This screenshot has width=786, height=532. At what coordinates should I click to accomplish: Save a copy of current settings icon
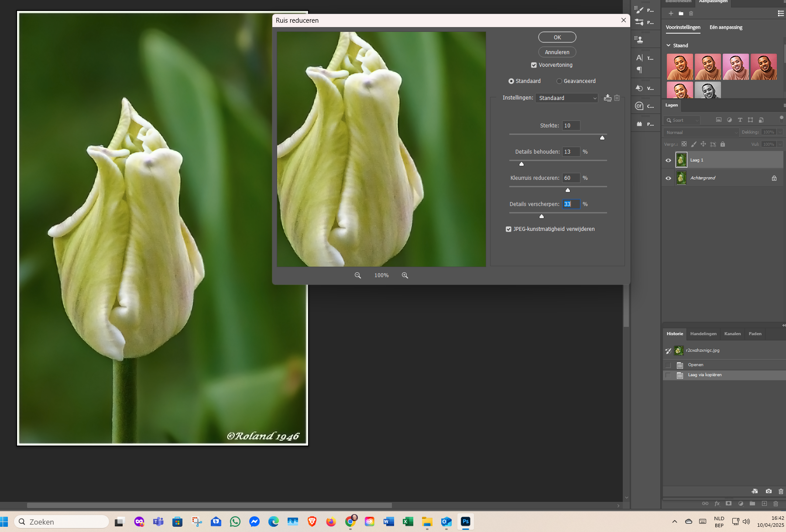[x=607, y=98]
